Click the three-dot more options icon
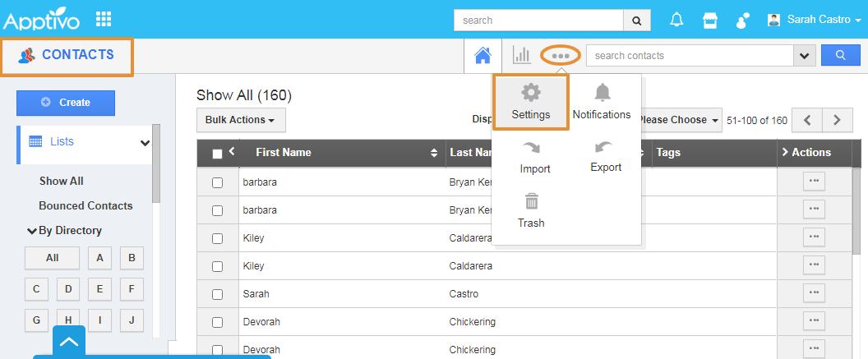The height and width of the screenshot is (359, 868). point(561,56)
